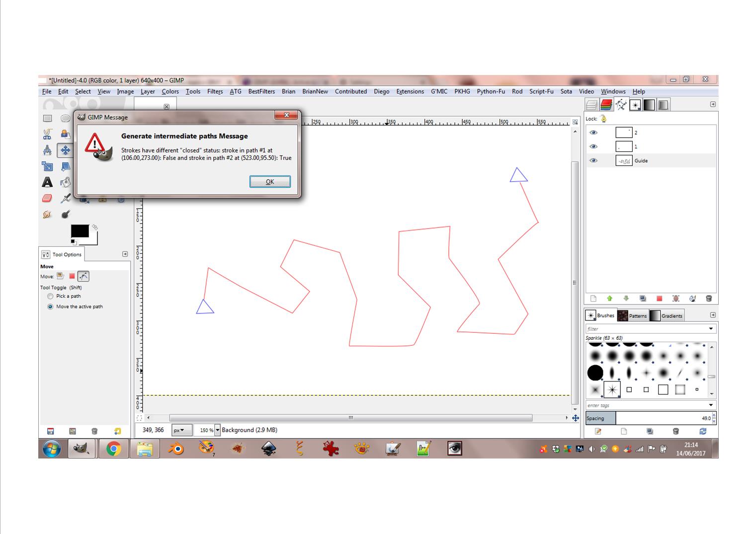
Task: Switch to the Channels dock tab
Action: [606, 104]
